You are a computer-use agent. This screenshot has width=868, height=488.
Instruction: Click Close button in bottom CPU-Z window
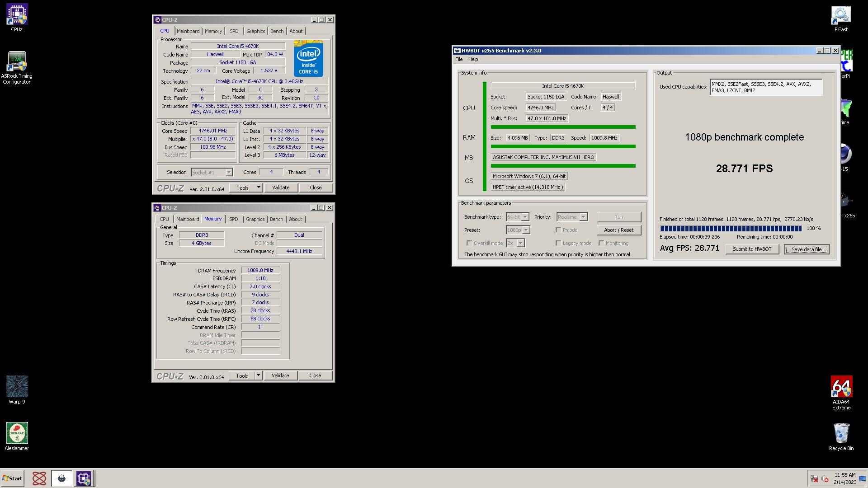[316, 375]
